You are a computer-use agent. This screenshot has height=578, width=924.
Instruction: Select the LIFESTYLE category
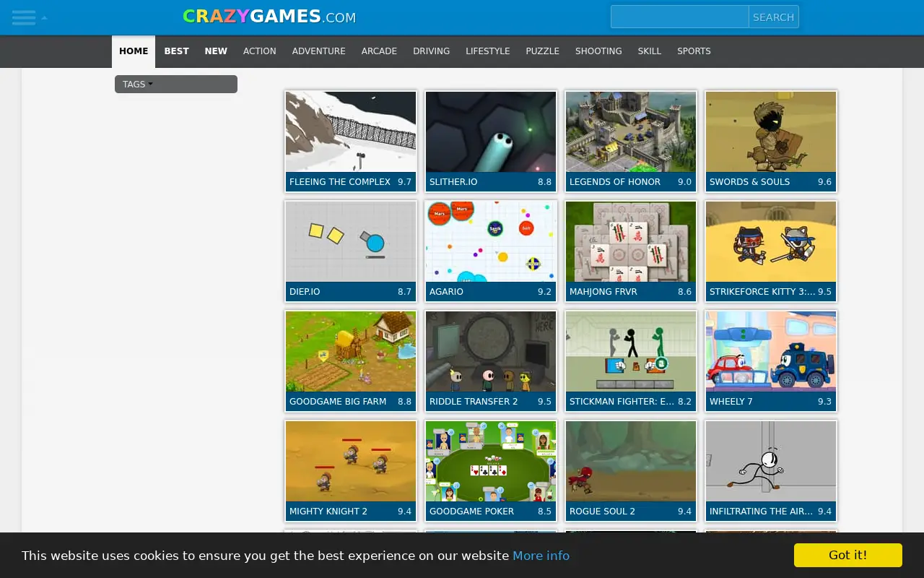488,51
